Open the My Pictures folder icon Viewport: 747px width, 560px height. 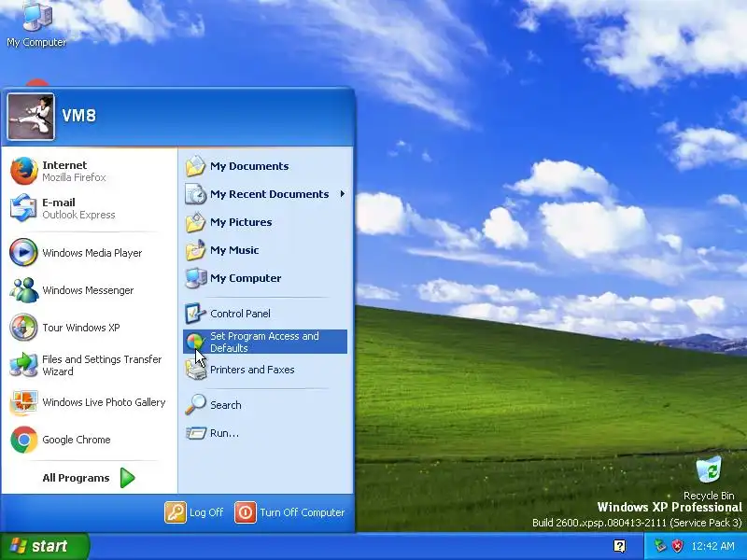195,222
